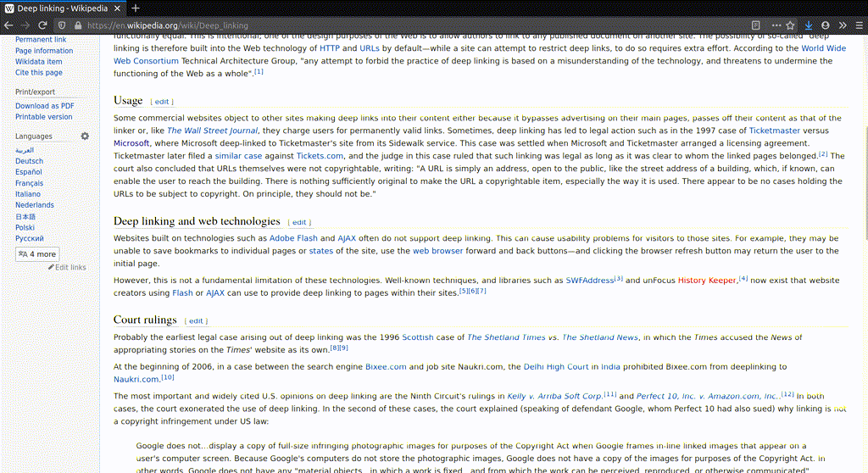
Task: Click Download as PDF
Action: pos(45,106)
